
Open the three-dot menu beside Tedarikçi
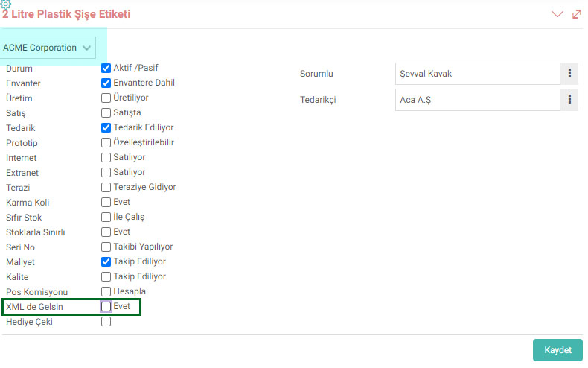(569, 100)
